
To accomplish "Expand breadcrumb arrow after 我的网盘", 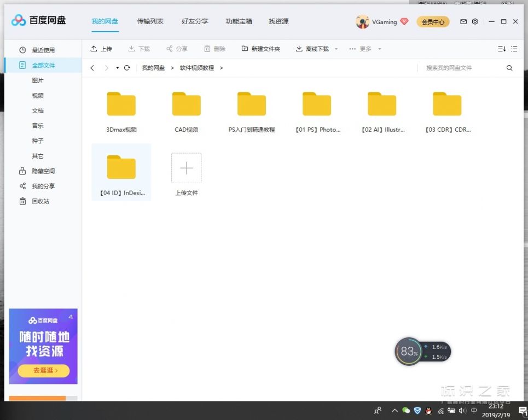I will 172,68.
